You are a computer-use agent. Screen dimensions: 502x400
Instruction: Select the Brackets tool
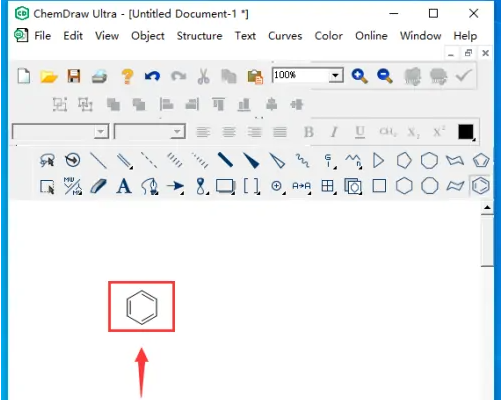tap(251, 186)
